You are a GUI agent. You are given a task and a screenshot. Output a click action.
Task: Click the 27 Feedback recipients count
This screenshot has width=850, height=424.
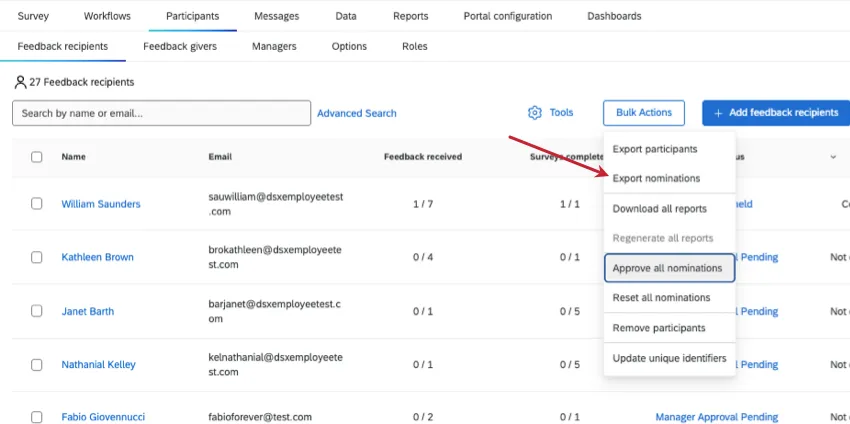(x=82, y=82)
